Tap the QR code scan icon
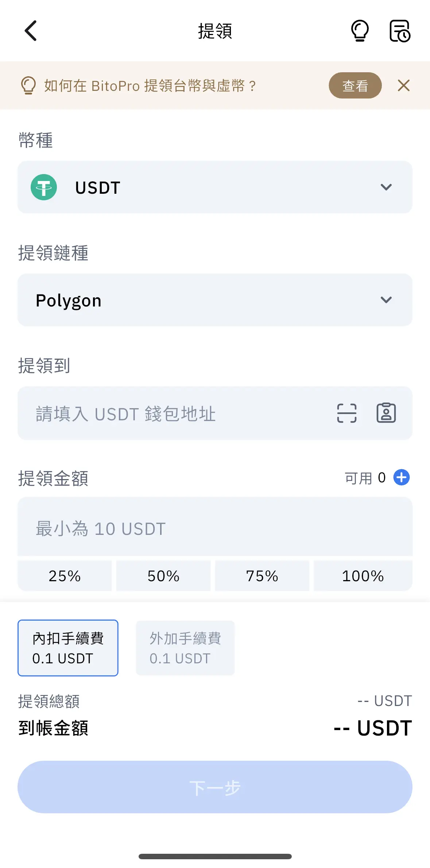Viewport: 430px width, 868px height. coord(346,413)
